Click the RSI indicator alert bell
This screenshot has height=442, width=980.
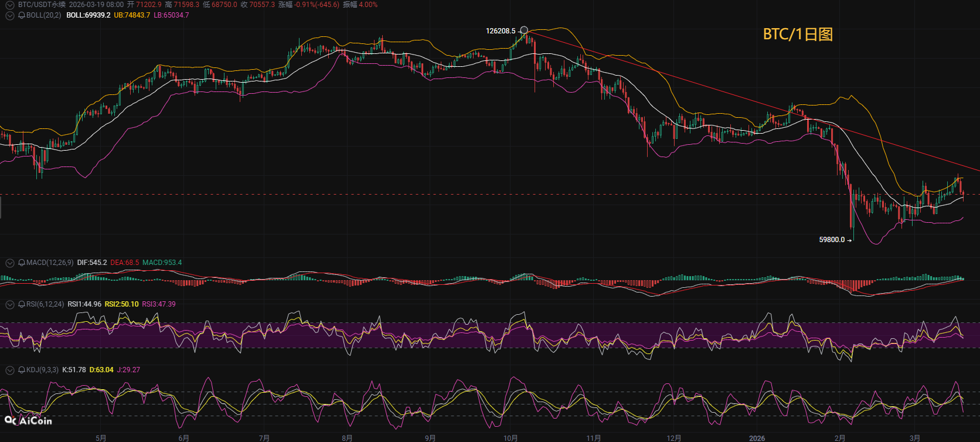pos(22,304)
